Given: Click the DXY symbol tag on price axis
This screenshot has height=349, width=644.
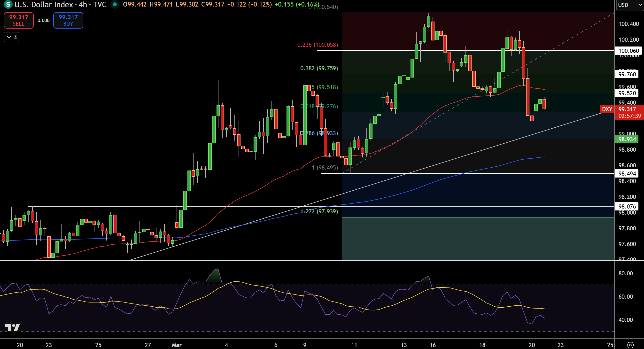Looking at the screenshot, I should click(607, 109).
